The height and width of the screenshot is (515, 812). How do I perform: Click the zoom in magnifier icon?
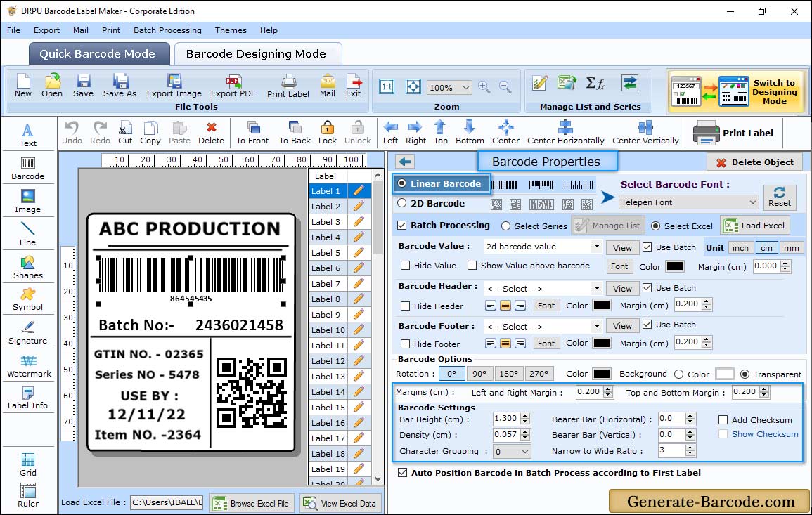(484, 87)
